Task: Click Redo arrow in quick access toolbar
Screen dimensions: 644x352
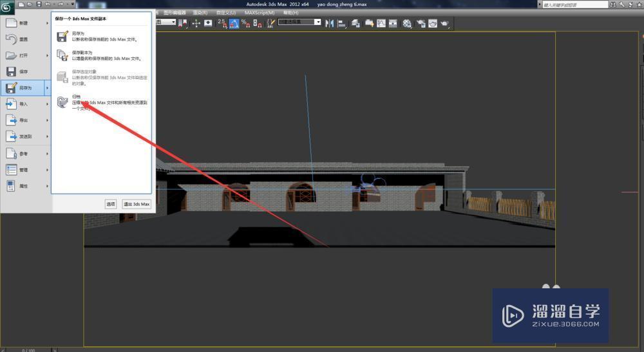Action: [x=61, y=4]
